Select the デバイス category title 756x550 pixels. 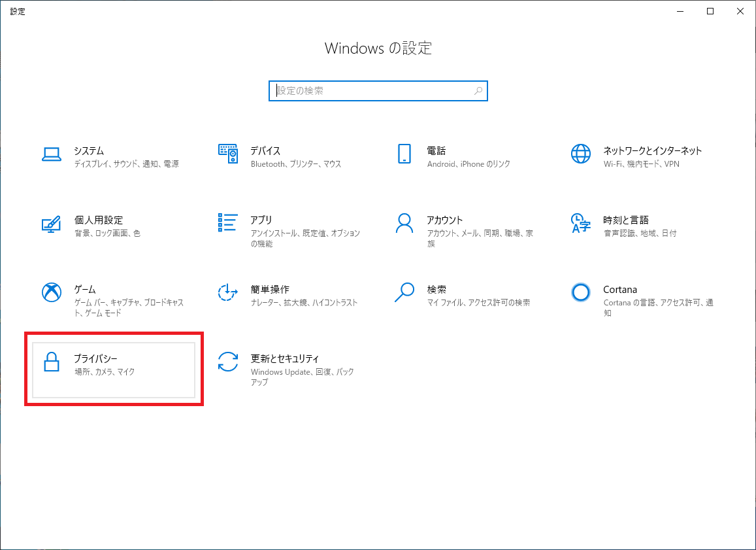tap(265, 150)
